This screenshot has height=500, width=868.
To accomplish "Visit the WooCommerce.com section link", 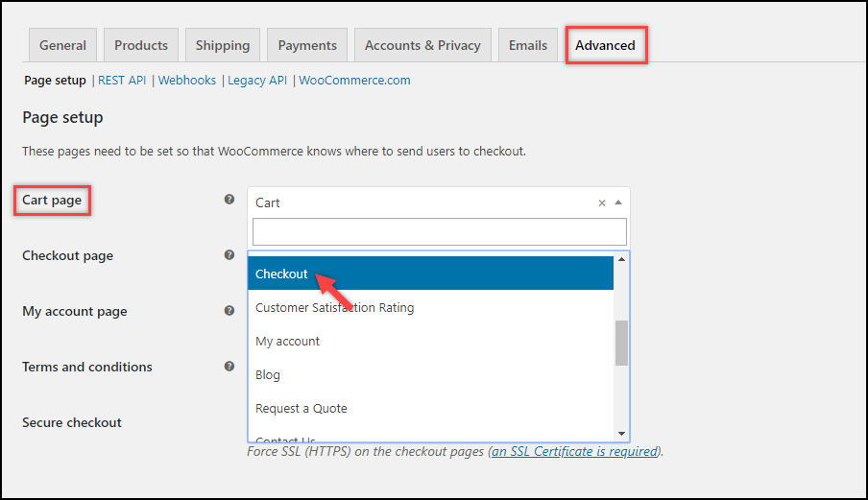I will pos(355,81).
